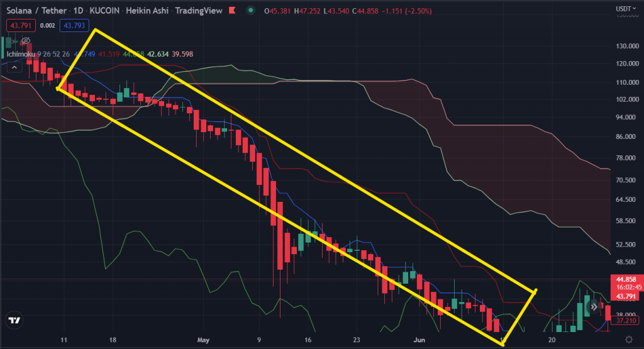Click price axis label 130.000
This screenshot has height=349, width=644.
pos(627,46)
